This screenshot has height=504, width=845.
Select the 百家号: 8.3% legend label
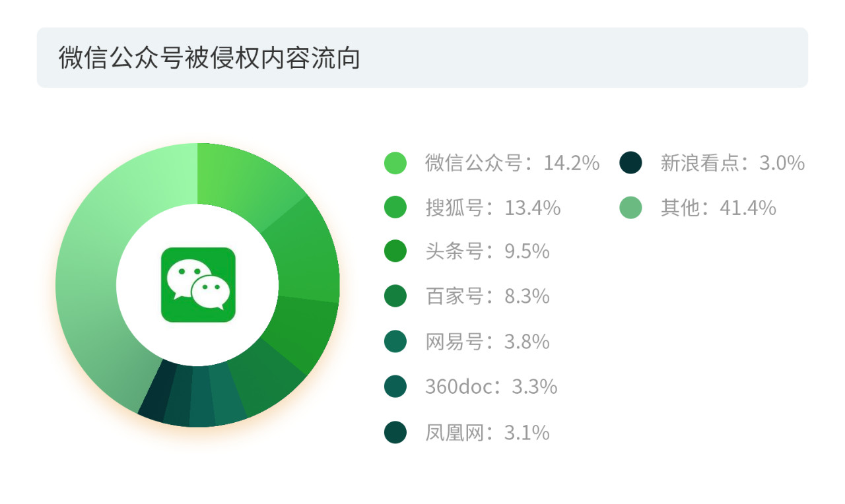click(x=487, y=297)
